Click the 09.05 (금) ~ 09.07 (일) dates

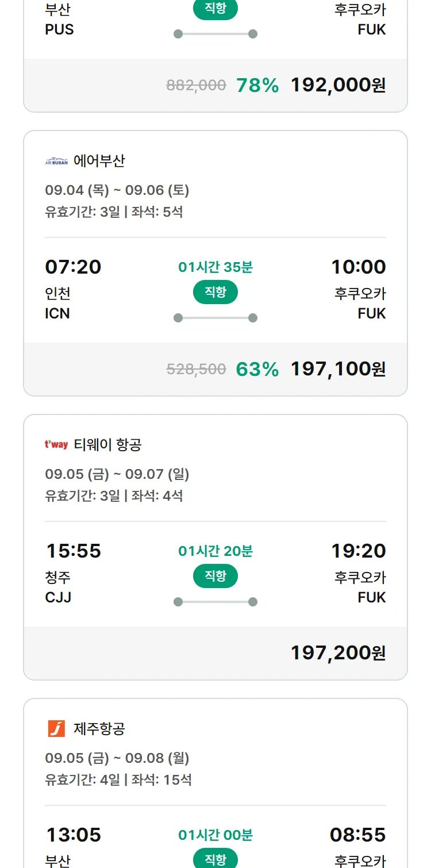117,474
